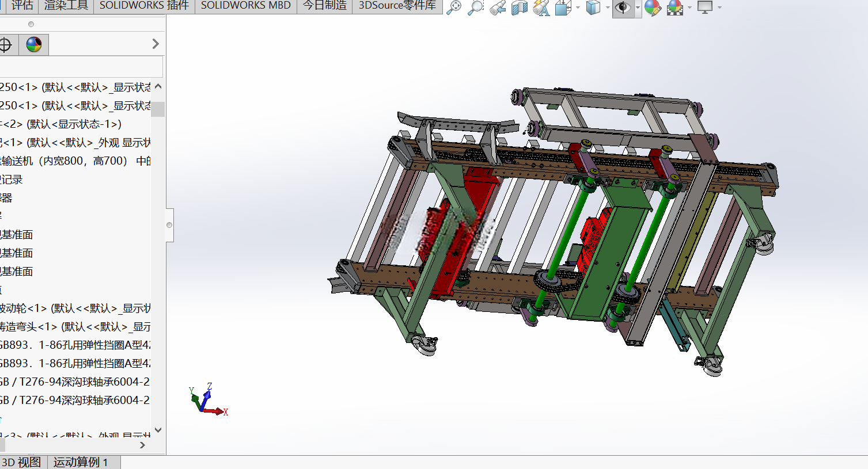Open SOLIDWORKS 插件 tab
Viewport: 868px width, 469px height.
point(144,6)
